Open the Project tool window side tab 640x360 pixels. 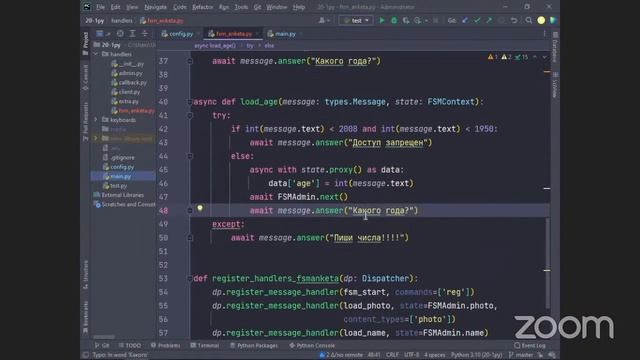[x=85, y=43]
